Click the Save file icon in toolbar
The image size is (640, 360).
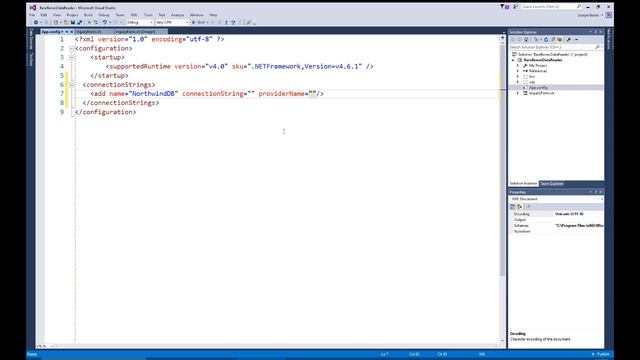[x=73, y=22]
